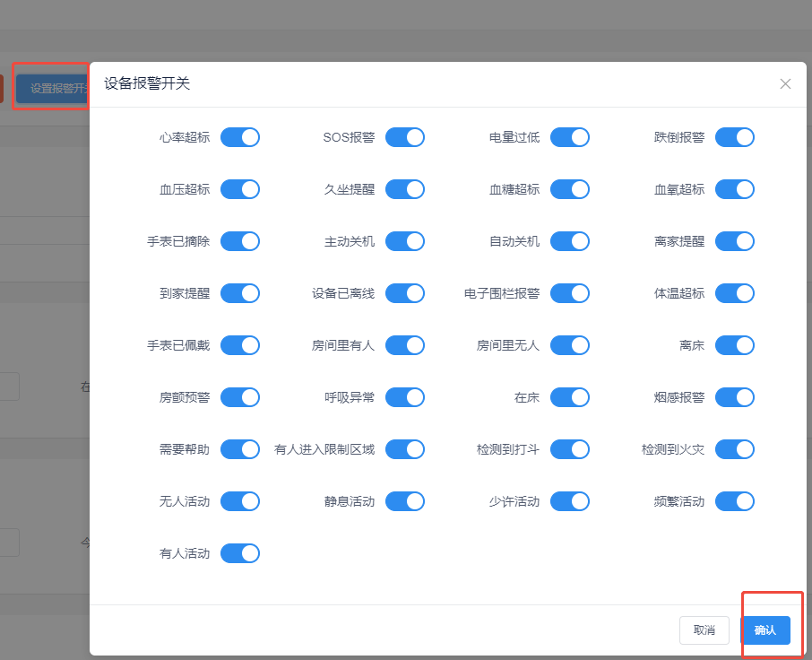
Task: Click the 取消 button
Action: click(x=704, y=630)
